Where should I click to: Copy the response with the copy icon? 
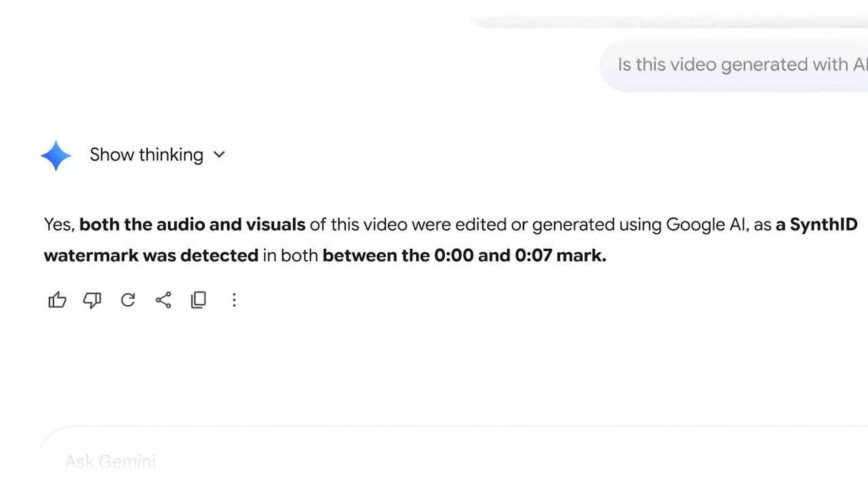point(199,300)
